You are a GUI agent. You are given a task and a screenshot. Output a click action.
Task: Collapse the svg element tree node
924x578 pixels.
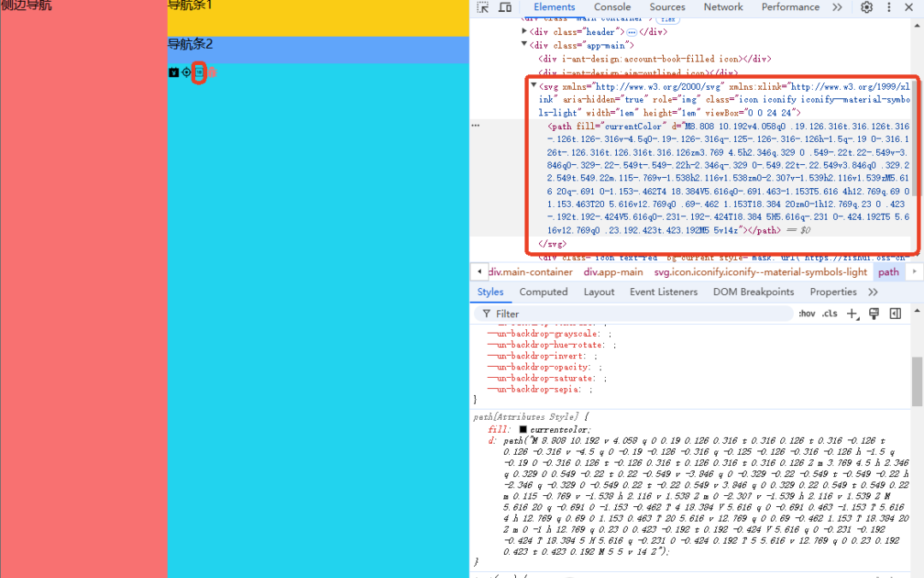534,86
